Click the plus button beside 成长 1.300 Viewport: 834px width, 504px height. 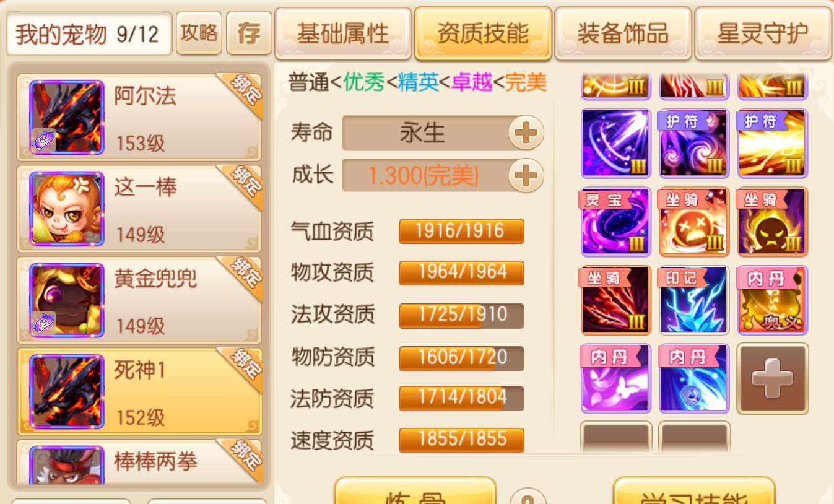pos(526,176)
